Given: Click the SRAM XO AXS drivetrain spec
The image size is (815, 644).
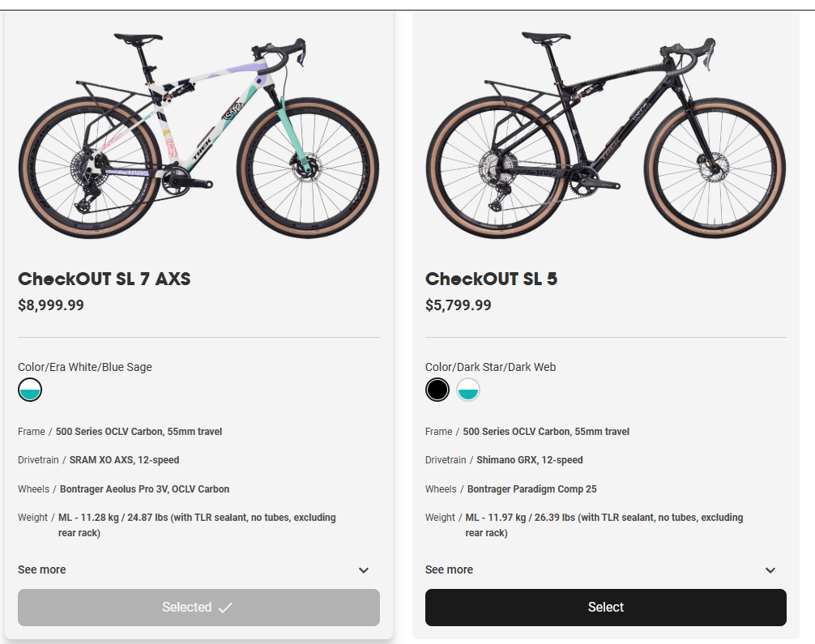Looking at the screenshot, I should click(x=124, y=460).
